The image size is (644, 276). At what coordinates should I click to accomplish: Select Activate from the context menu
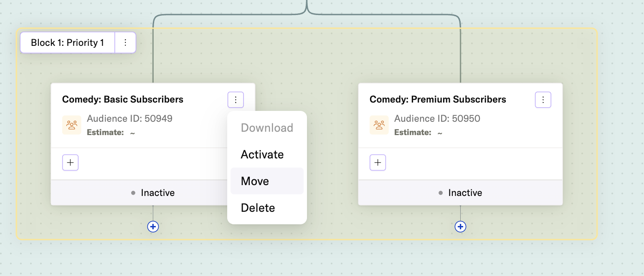[262, 154]
